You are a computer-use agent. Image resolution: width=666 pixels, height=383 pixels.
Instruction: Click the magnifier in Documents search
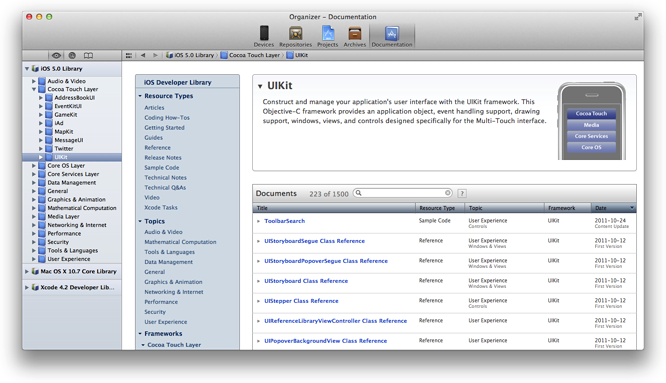(358, 193)
